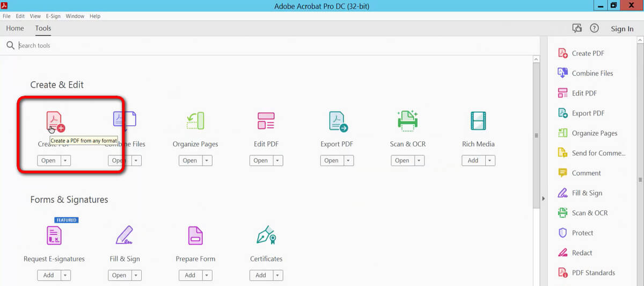The width and height of the screenshot is (644, 286).
Task: Click the Add button under Request E-signatures
Action: tap(48, 275)
